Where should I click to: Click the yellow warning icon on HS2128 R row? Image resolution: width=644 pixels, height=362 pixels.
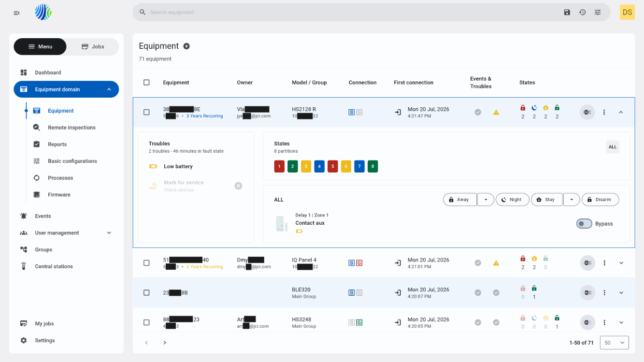[x=496, y=112]
